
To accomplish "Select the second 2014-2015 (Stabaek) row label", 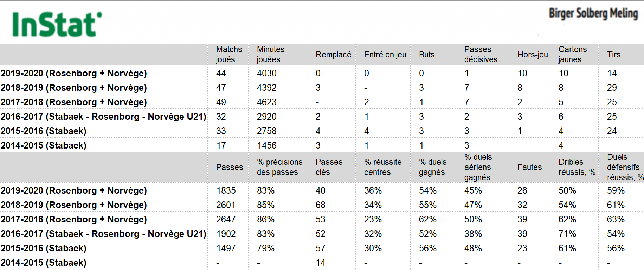I will [x=44, y=263].
